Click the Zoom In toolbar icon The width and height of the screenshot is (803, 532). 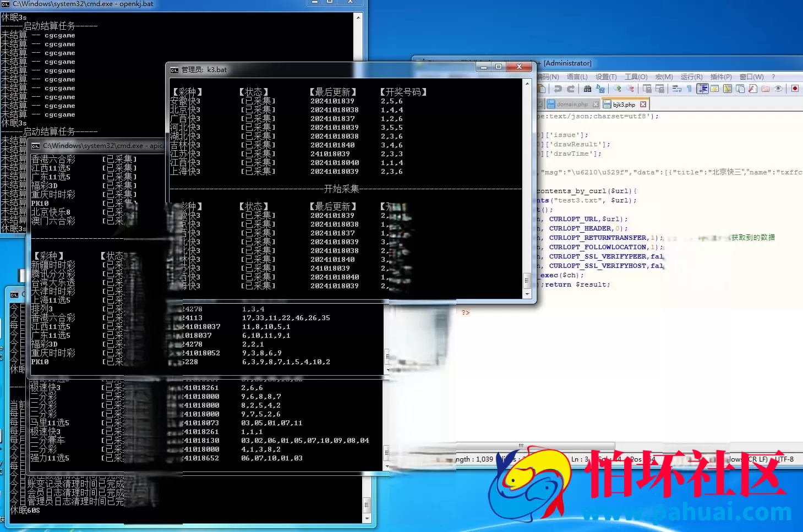pos(618,89)
